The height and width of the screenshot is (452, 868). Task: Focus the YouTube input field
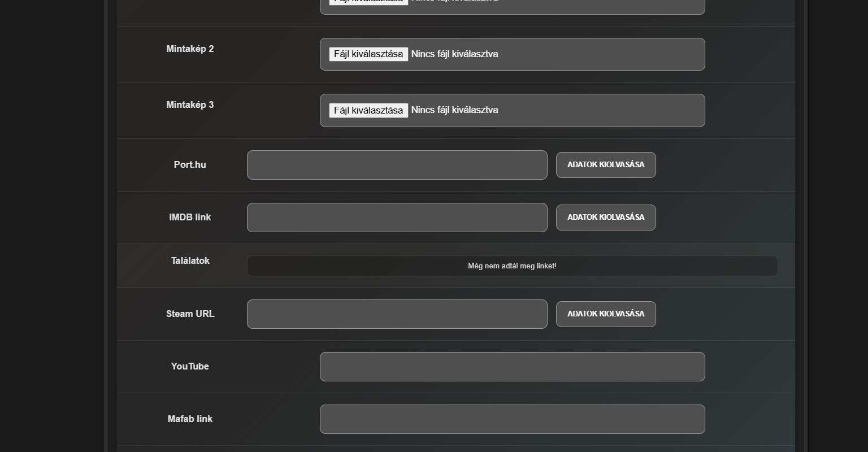click(512, 367)
